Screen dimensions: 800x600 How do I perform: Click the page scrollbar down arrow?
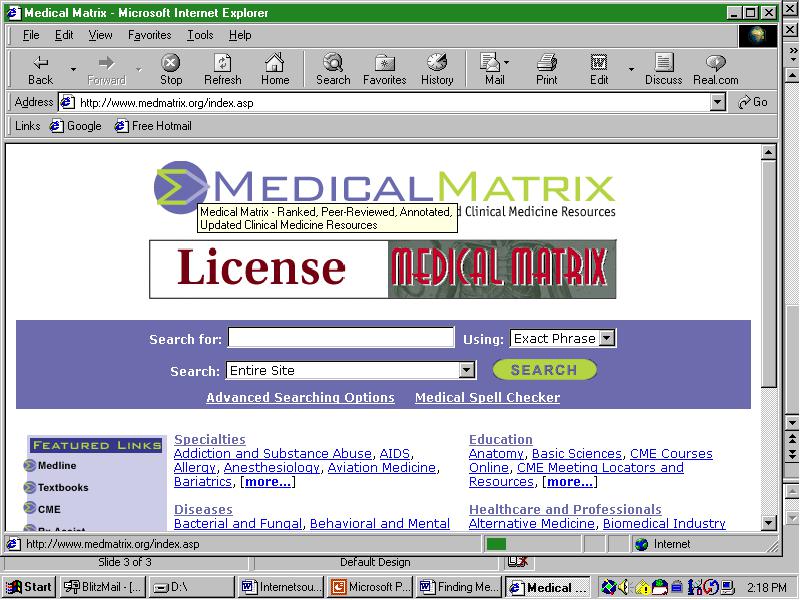[769, 522]
